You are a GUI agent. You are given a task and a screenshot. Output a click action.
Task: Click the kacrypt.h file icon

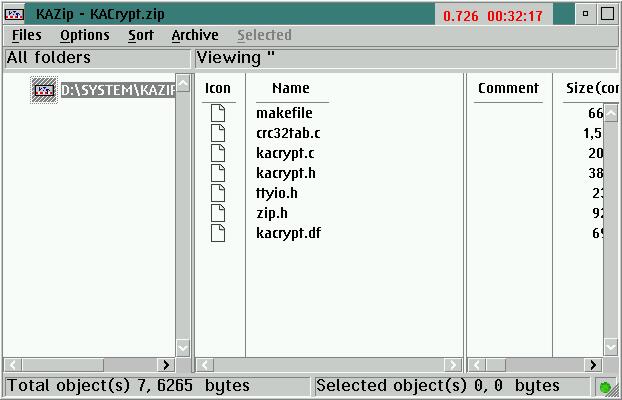pos(218,173)
